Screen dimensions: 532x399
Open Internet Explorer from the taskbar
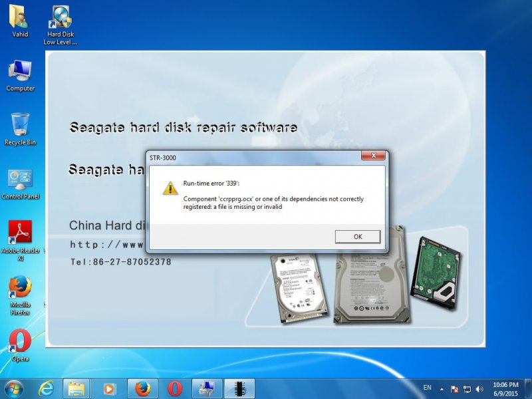[46, 389]
